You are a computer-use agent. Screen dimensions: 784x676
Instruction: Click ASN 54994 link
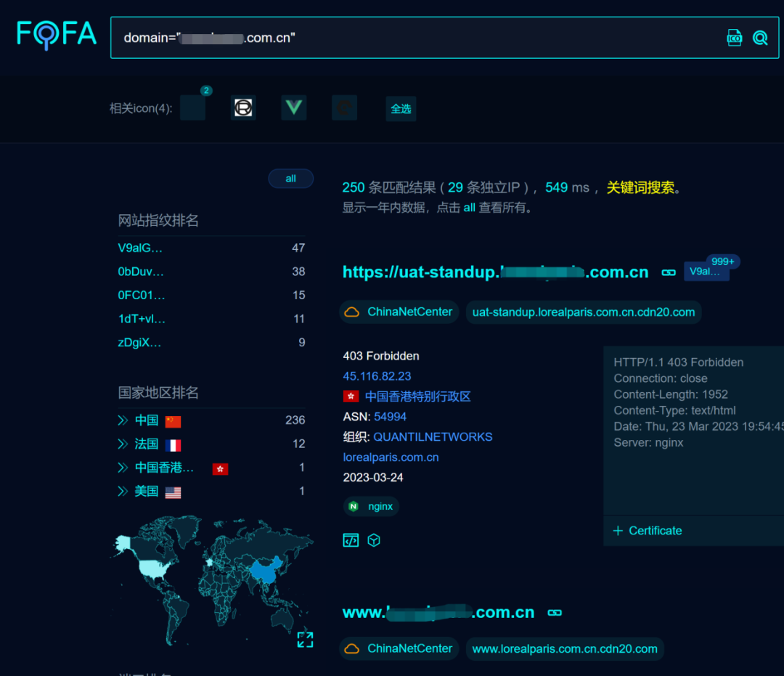pos(390,417)
